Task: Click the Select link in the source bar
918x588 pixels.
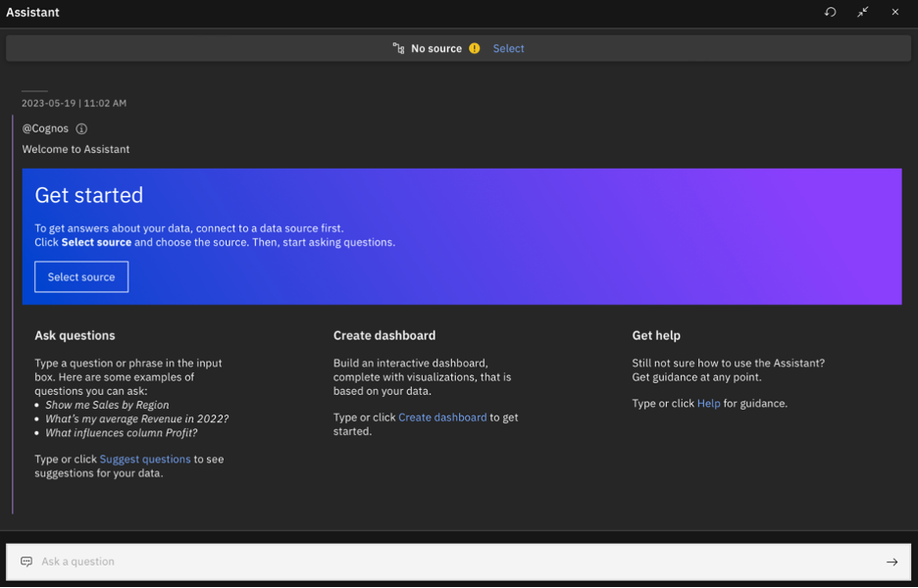Action: [508, 49]
